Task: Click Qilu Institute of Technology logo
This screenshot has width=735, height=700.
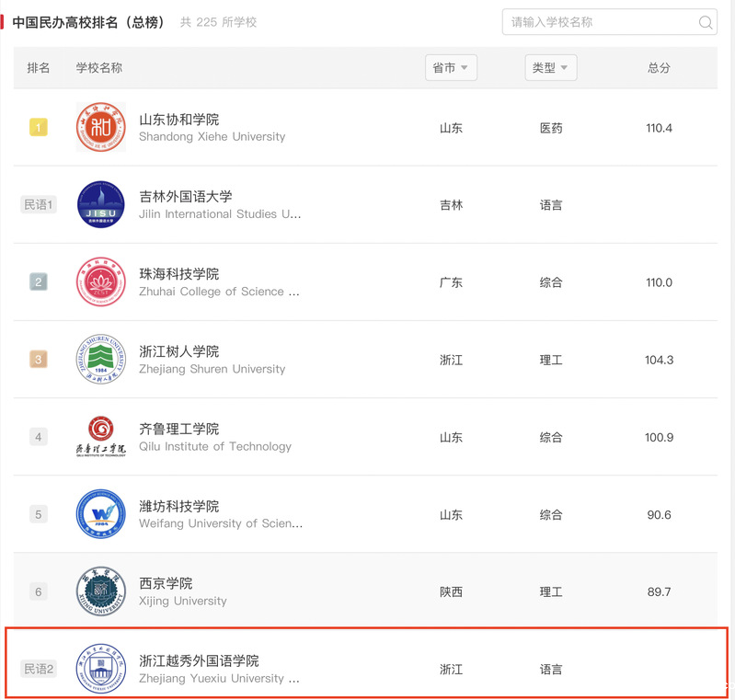Action: pyautogui.click(x=100, y=437)
